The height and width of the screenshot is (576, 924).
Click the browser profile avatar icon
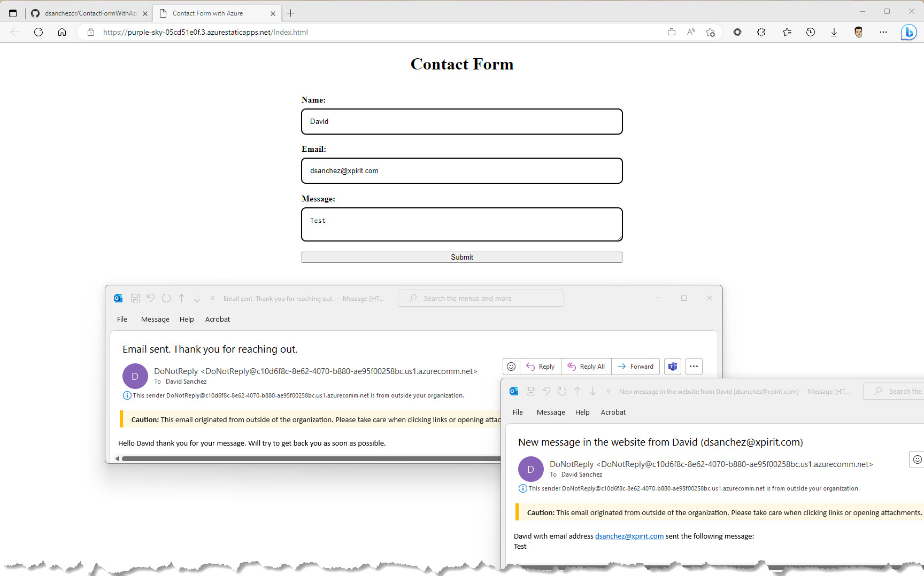(858, 32)
